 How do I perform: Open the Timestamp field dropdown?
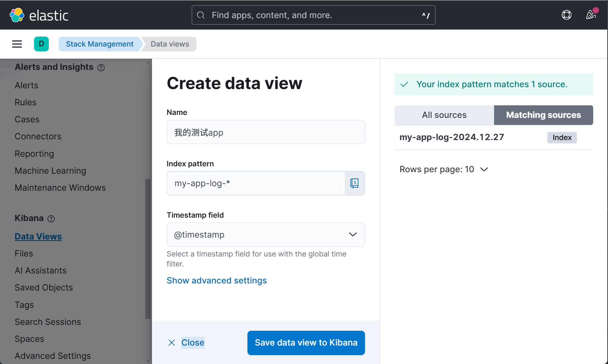[x=266, y=235]
